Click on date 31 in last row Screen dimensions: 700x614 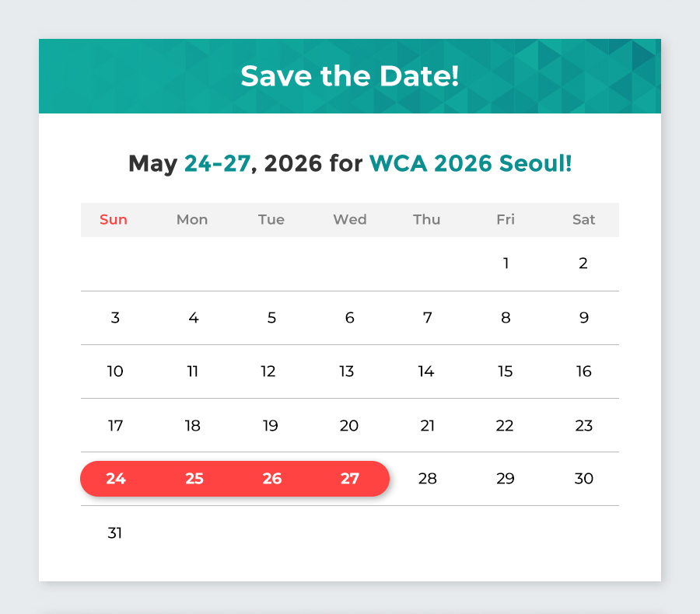pyautogui.click(x=115, y=533)
